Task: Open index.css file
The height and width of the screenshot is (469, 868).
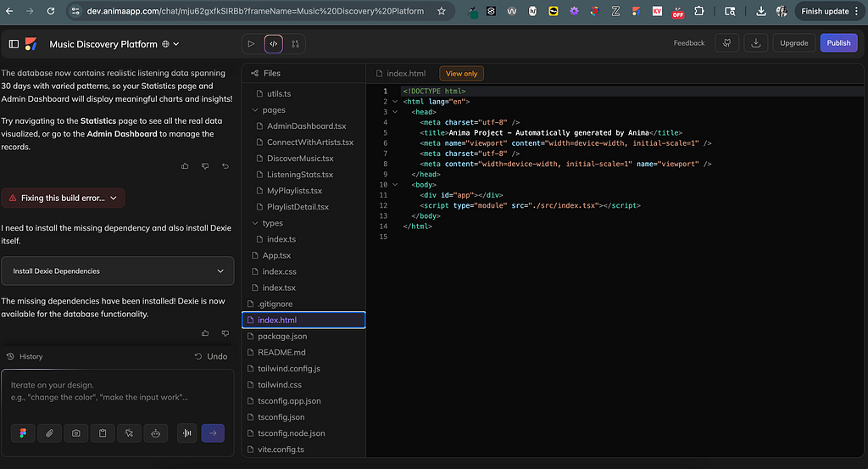Action: pyautogui.click(x=303, y=271)
